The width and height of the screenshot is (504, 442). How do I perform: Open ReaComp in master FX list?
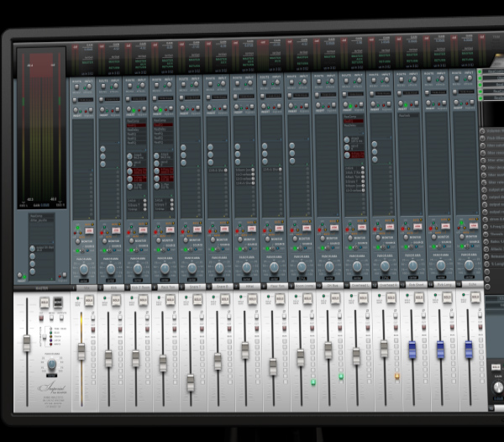pos(41,216)
